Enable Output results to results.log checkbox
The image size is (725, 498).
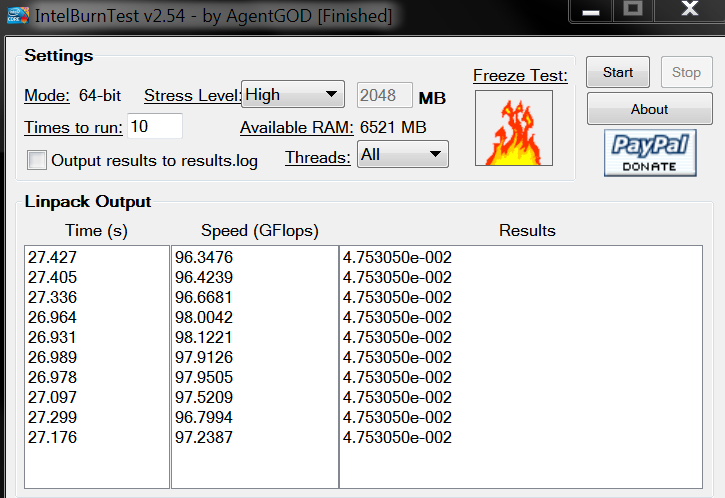coord(37,160)
